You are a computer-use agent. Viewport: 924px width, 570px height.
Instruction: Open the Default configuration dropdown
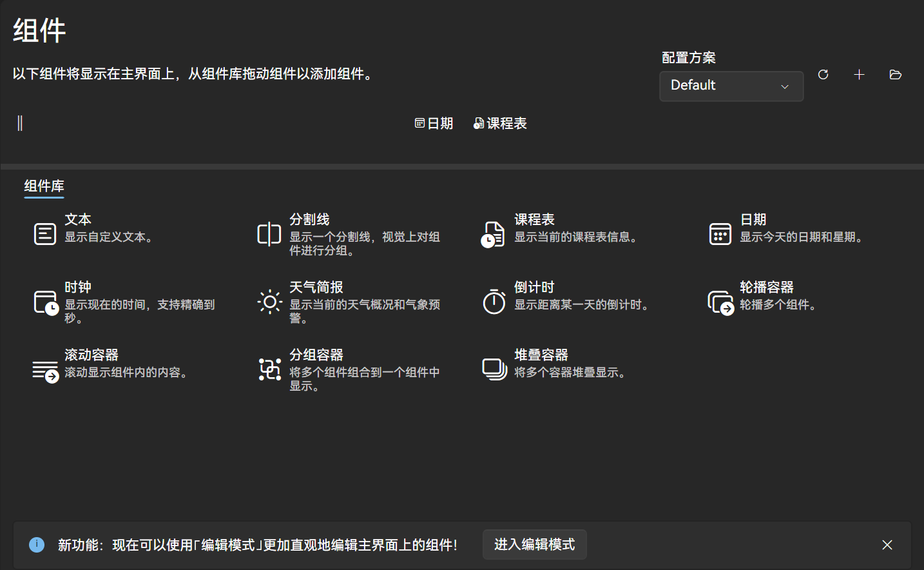[x=731, y=86]
